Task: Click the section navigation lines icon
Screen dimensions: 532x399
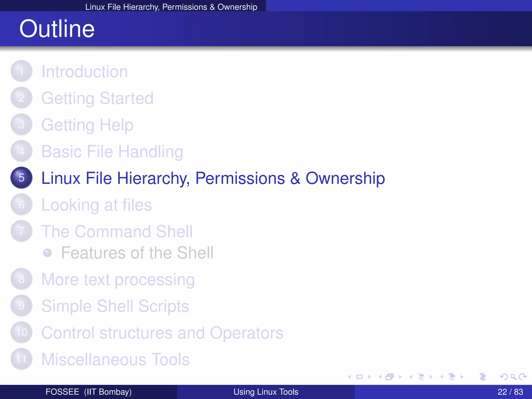Action: pos(452,377)
